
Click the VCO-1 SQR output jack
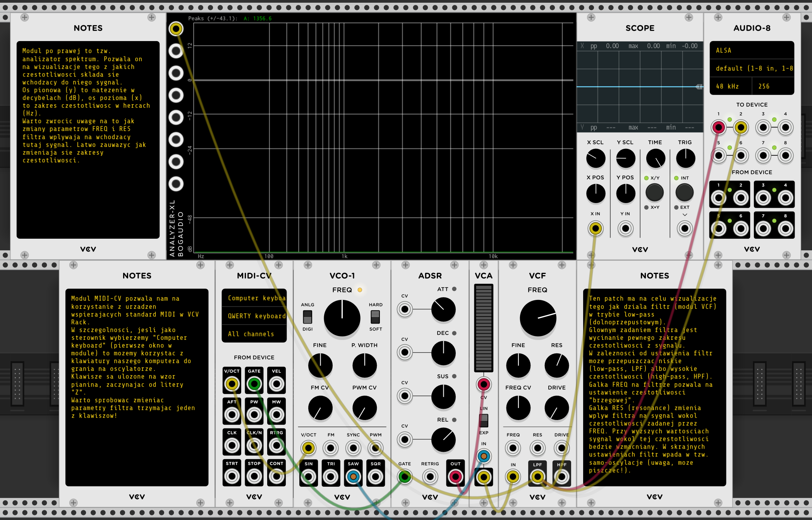pyautogui.click(x=375, y=476)
